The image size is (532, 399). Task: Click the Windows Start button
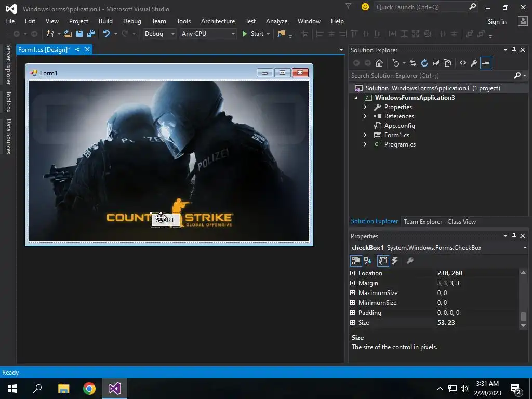(x=12, y=389)
